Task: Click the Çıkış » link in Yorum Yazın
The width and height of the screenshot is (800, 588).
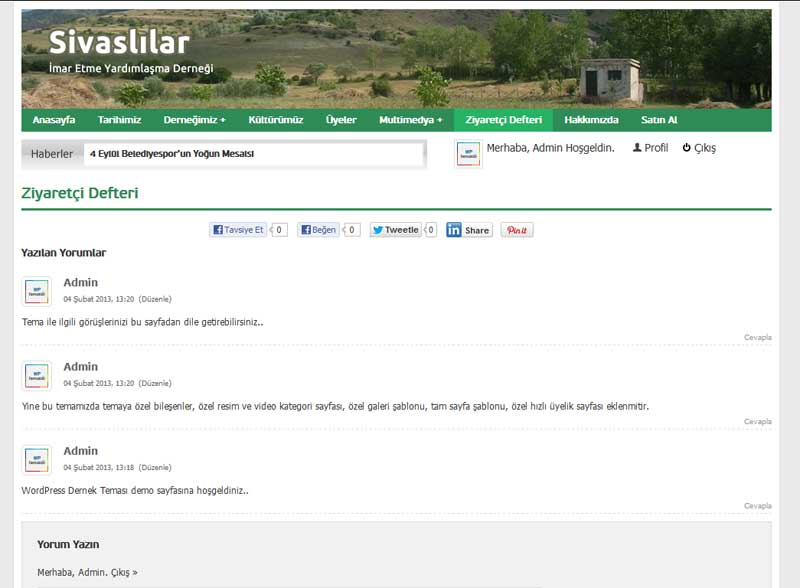Action: [x=124, y=573]
